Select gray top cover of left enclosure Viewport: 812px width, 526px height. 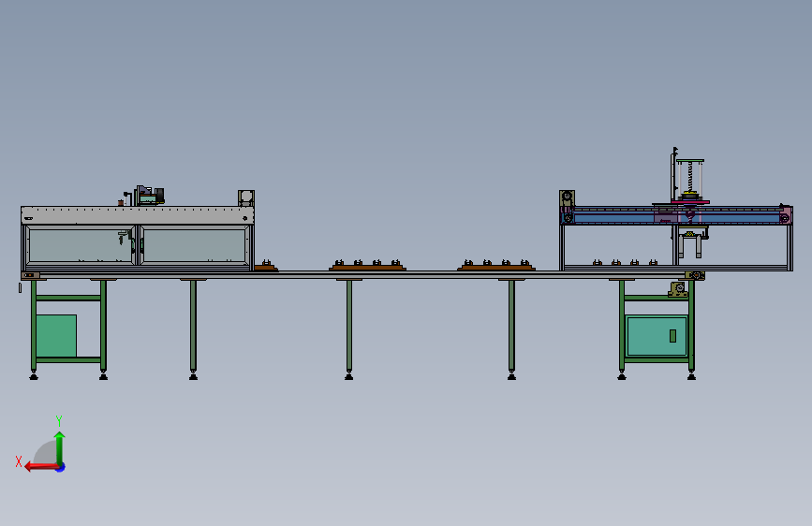click(138, 215)
